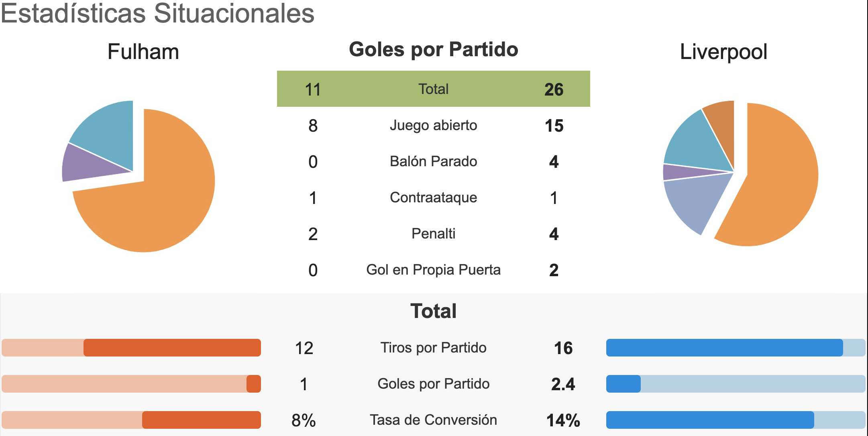This screenshot has width=868, height=436.
Task: Select the small purple slice in Liverpool's pie
Action: [x=683, y=172]
